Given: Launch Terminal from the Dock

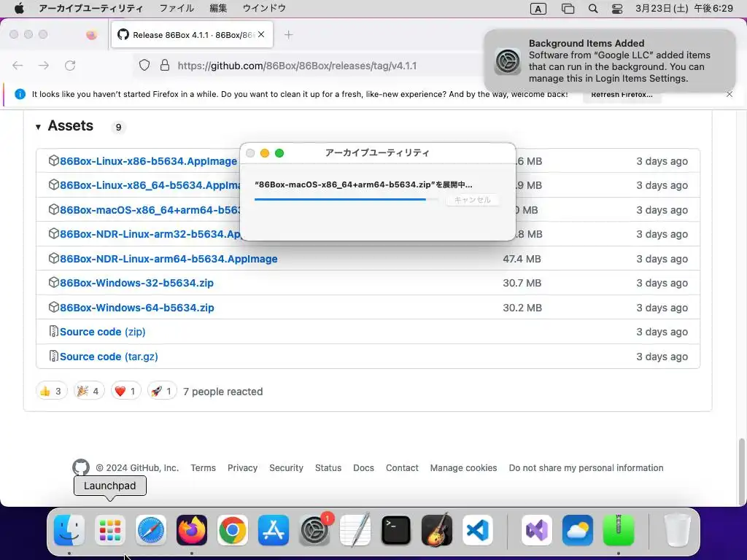Looking at the screenshot, I should click(396, 530).
